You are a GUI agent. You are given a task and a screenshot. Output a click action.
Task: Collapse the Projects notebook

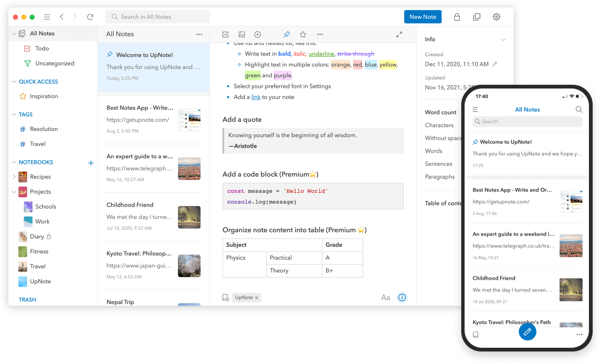[14, 192]
